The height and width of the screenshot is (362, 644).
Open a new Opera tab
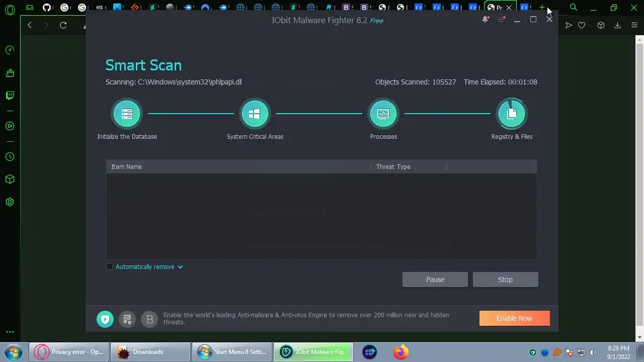(x=542, y=8)
